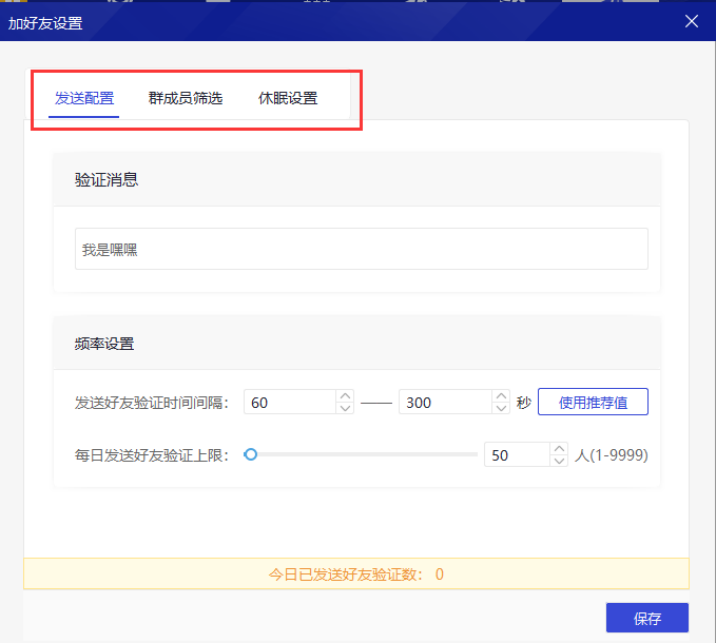Decrease the maximum interval value of 300
This screenshot has height=644, width=716.
coord(501,408)
